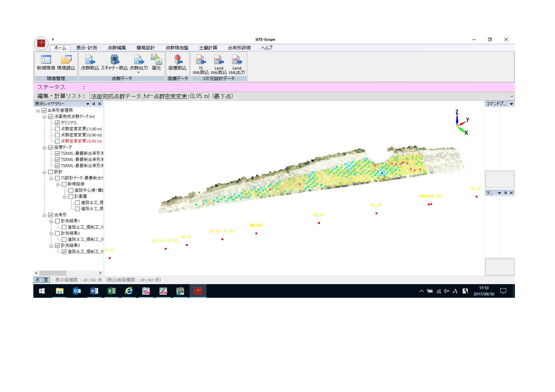Open the 編集・計算リスト dropdown

(511, 96)
